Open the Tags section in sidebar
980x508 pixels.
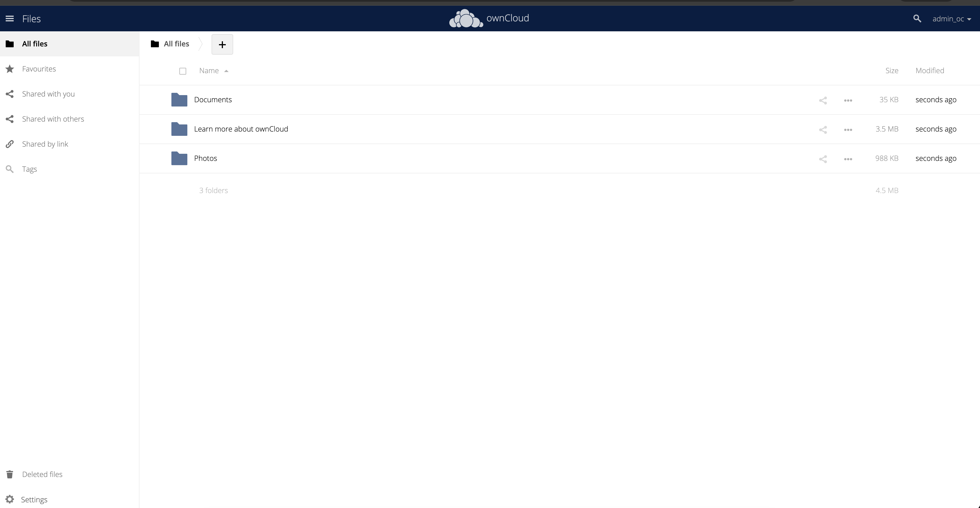pos(29,169)
